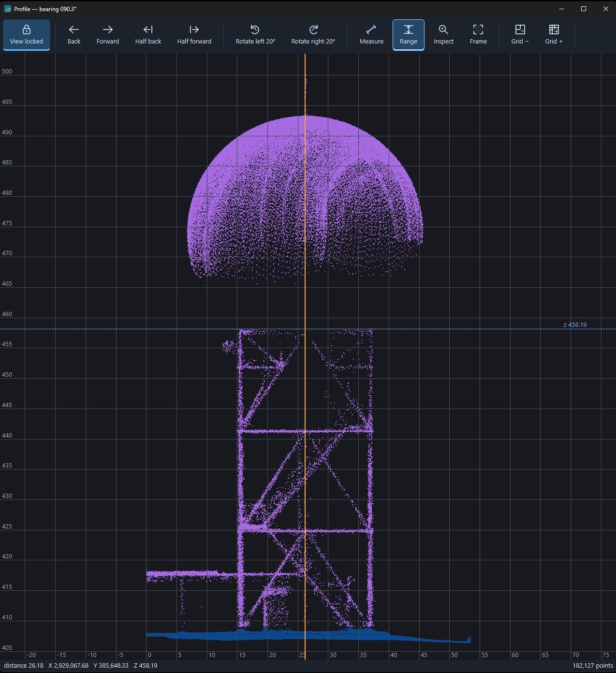This screenshot has width=616, height=673.
Task: Rotate view right 20 degrees
Action: 313,35
